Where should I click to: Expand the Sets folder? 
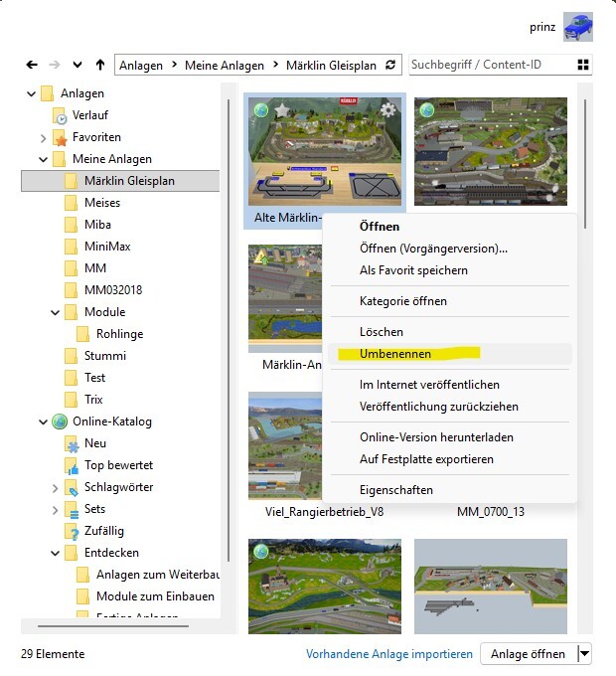(55, 510)
